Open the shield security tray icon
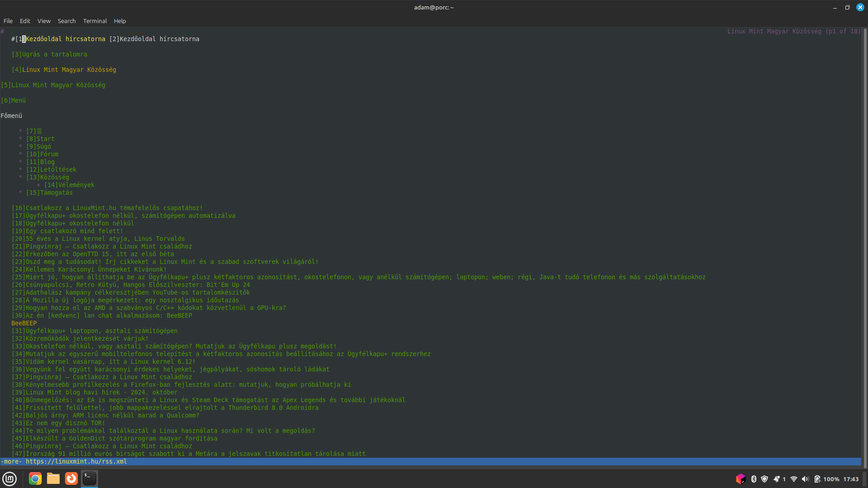This screenshot has width=868, height=488. (x=764, y=479)
